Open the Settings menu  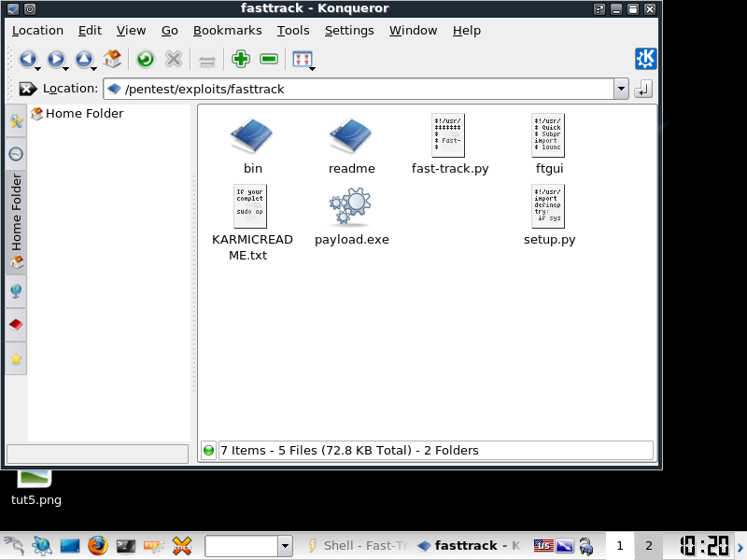click(349, 31)
